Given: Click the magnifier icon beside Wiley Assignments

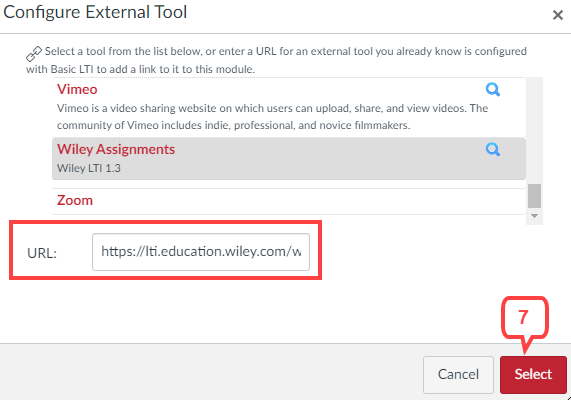Looking at the screenshot, I should tap(493, 149).
